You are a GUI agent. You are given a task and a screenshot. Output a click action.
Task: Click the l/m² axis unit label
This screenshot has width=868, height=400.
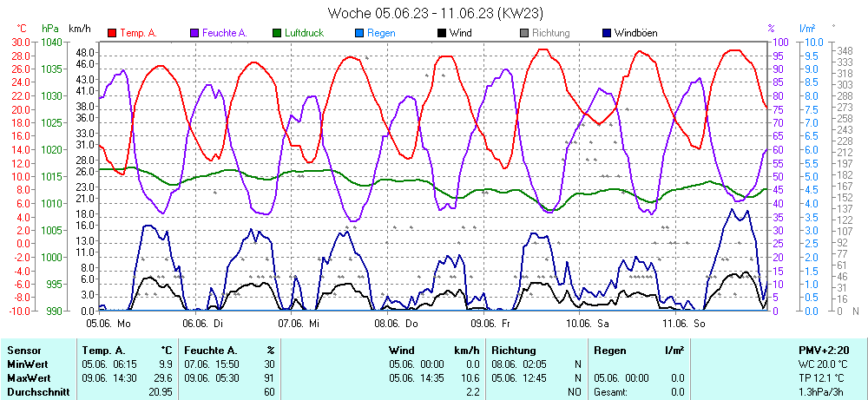pos(811,29)
